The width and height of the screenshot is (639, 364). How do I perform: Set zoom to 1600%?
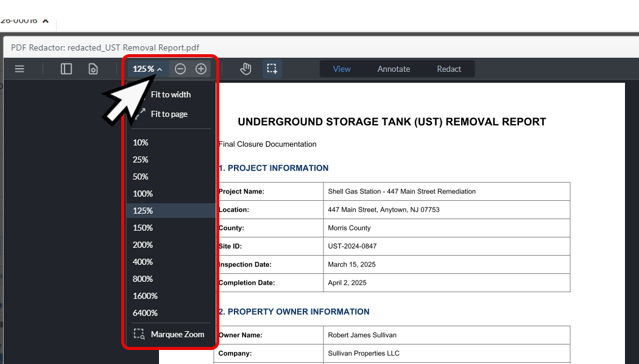[x=145, y=296]
